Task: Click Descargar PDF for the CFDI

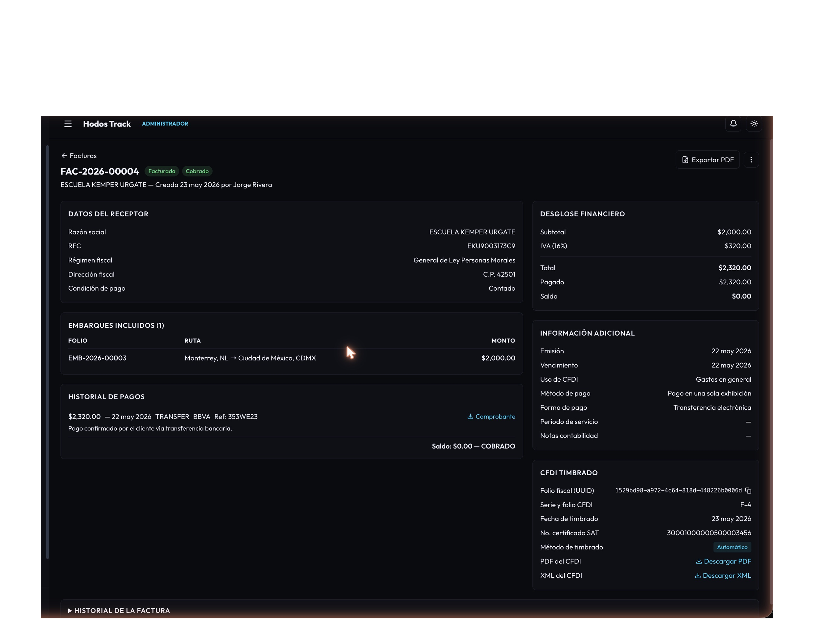Action: (723, 561)
